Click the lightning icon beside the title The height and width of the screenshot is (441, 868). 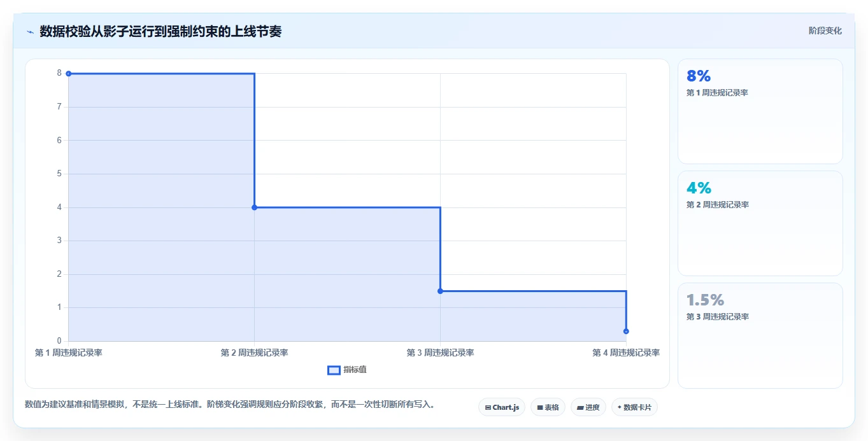[30, 32]
